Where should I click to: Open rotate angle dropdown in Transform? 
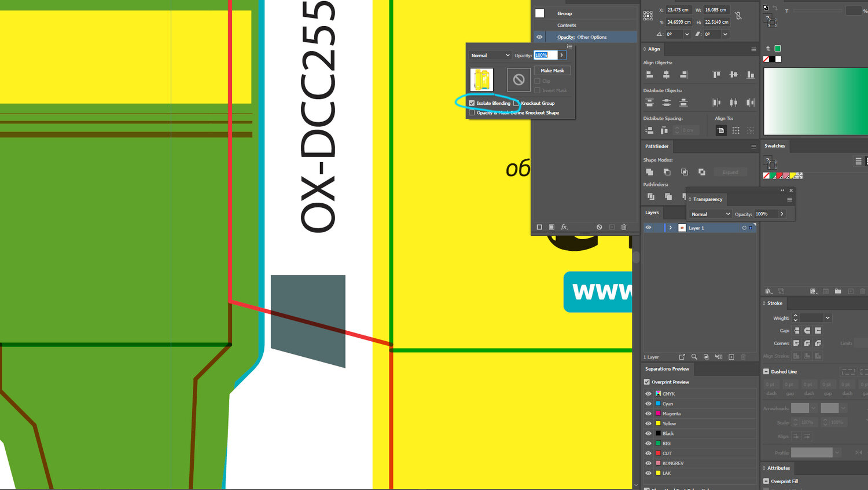coord(687,34)
